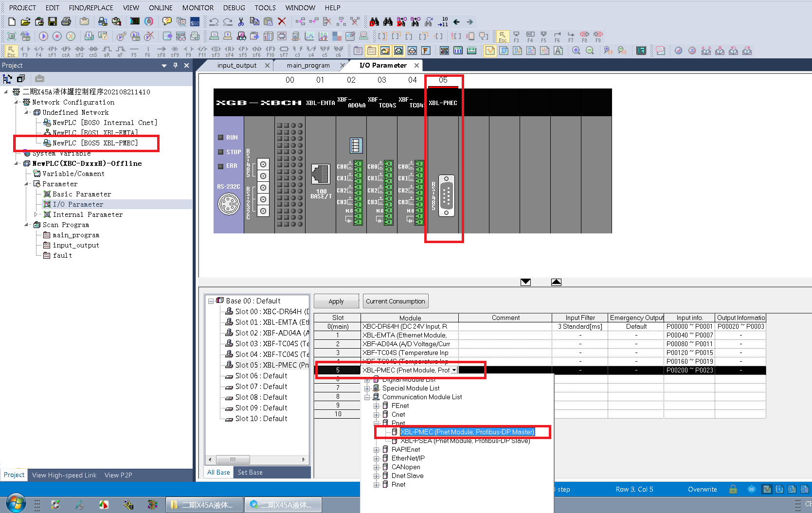Click the Save floppy disk icon
Screen dimensions: 812x513
[x=53, y=22]
